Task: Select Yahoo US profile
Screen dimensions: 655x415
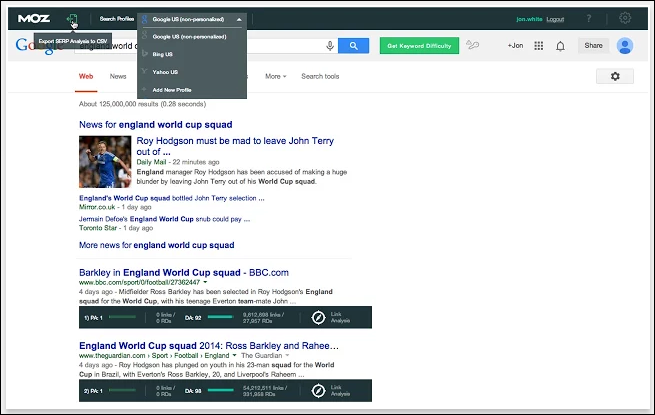Action: point(165,72)
